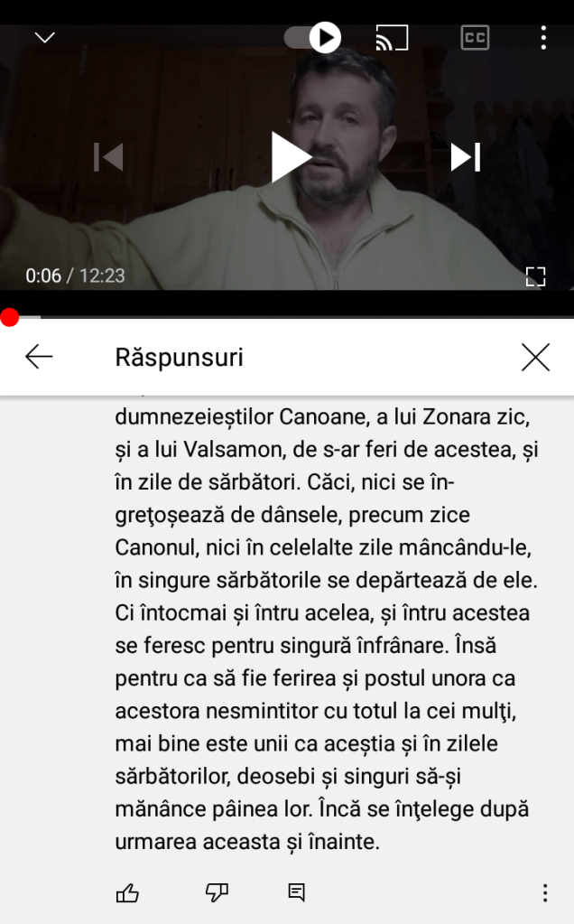The height and width of the screenshot is (924, 574).
Task: Toggle closed captions CC button
Action: coord(475,38)
